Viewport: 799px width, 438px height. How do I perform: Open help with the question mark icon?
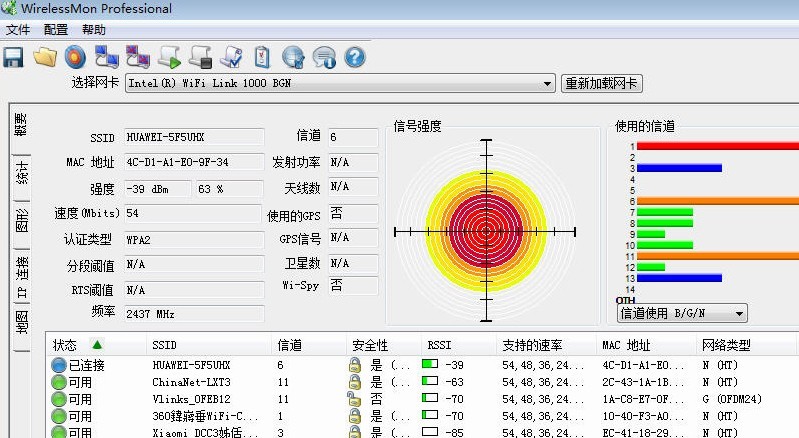click(x=355, y=57)
